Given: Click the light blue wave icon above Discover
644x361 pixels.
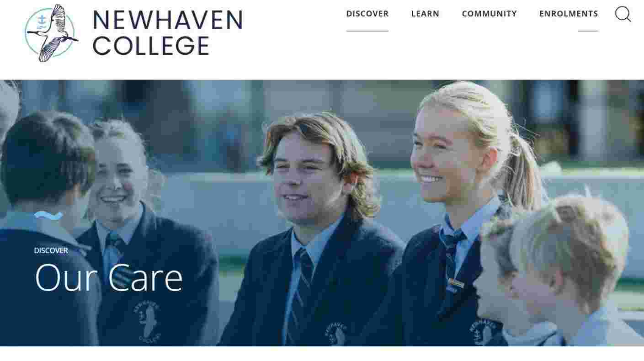Looking at the screenshot, I should pos(48,216).
